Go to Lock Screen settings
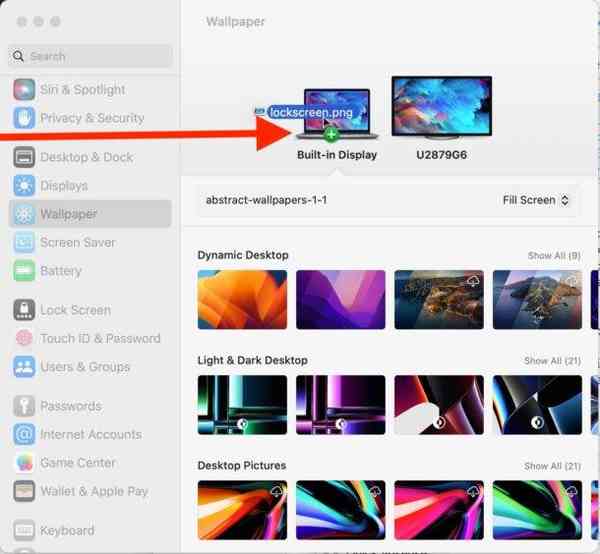This screenshot has width=600, height=554. click(75, 310)
